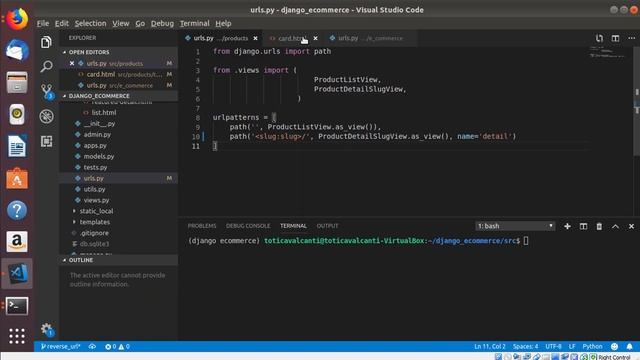Open the notifications bell
Image resolution: width=640 pixels, height=360 pixels.
pos(629,347)
